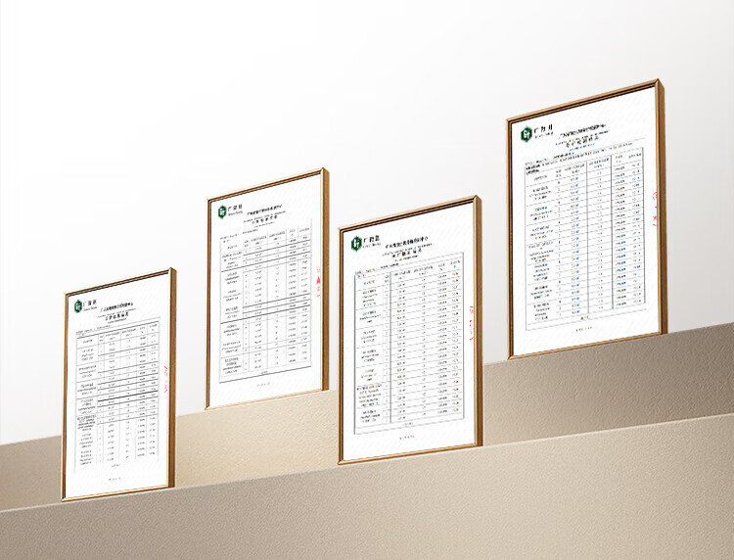
Task: Open the third framed test report from left
Action: [x=408, y=329]
